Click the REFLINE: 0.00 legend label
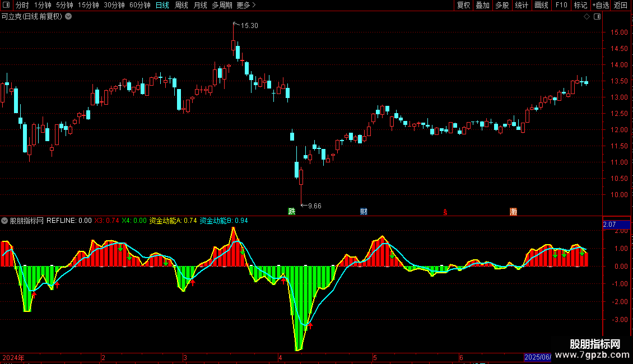633x364 pixels. [x=69, y=221]
